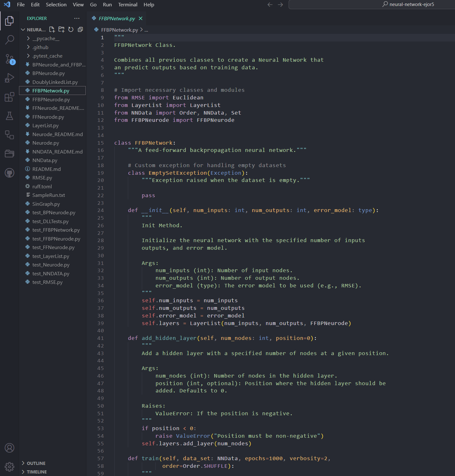Open BPNeurode.py from the file tree
Screen dimensions: 455x476
coord(53,73)
